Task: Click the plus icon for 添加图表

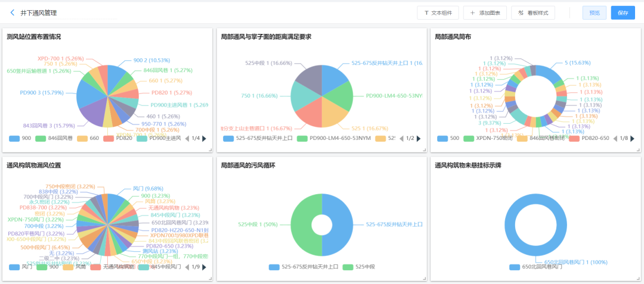Action: pyautogui.click(x=473, y=13)
